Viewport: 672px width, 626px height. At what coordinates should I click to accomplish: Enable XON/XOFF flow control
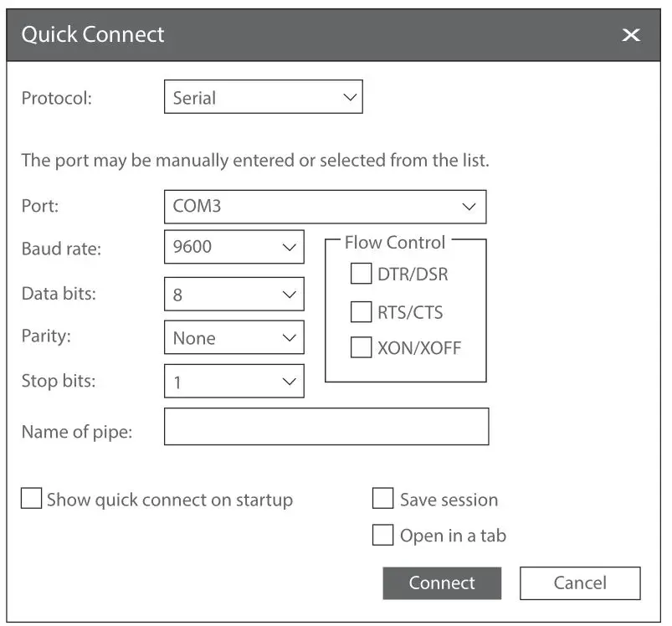click(361, 347)
